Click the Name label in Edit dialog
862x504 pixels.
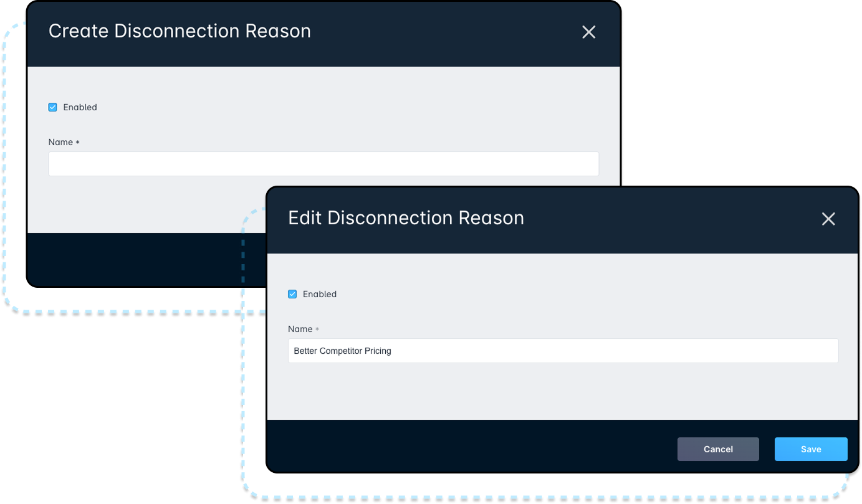point(300,329)
